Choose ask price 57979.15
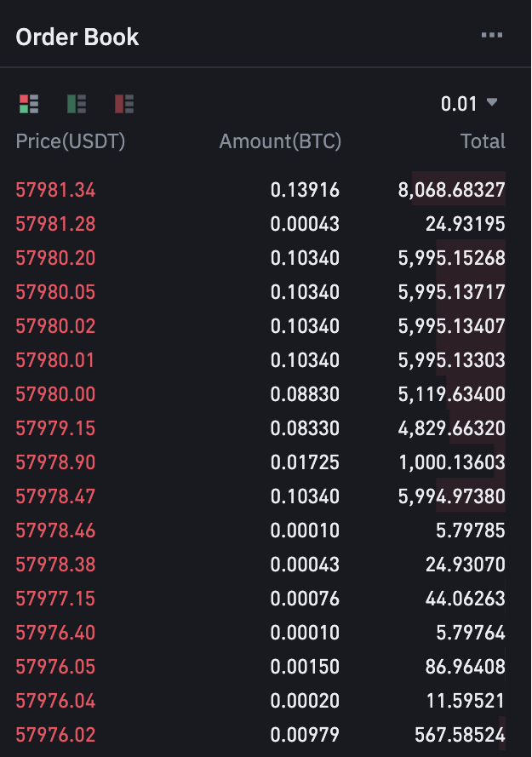 [x=56, y=428]
